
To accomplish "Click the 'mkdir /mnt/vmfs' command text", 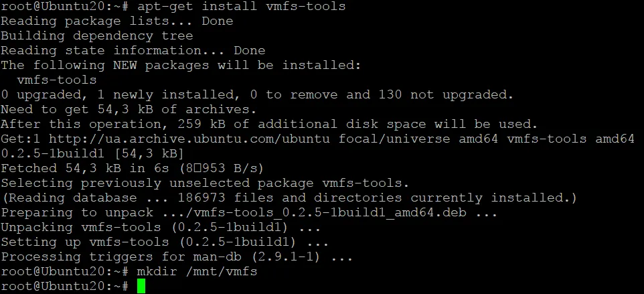I will (x=196, y=272).
